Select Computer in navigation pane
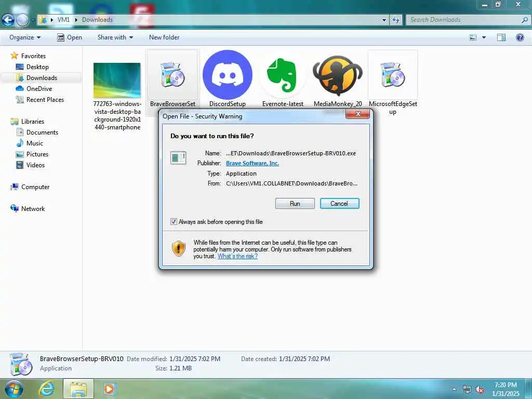The image size is (532, 399). click(35, 187)
